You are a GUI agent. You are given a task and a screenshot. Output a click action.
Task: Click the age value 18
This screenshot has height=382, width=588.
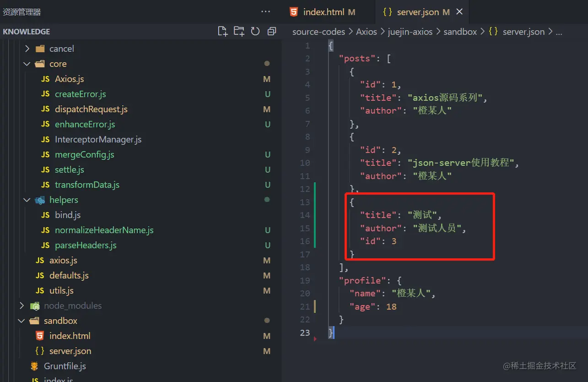point(391,306)
